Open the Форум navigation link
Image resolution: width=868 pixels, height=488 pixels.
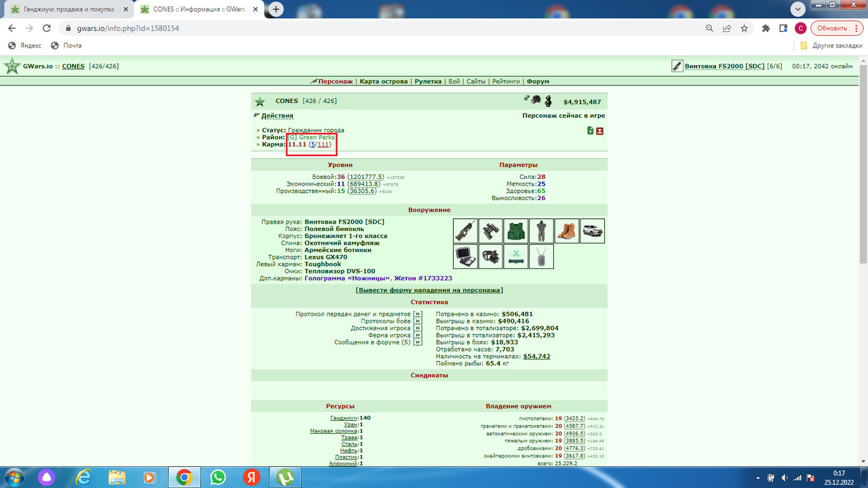[538, 81]
